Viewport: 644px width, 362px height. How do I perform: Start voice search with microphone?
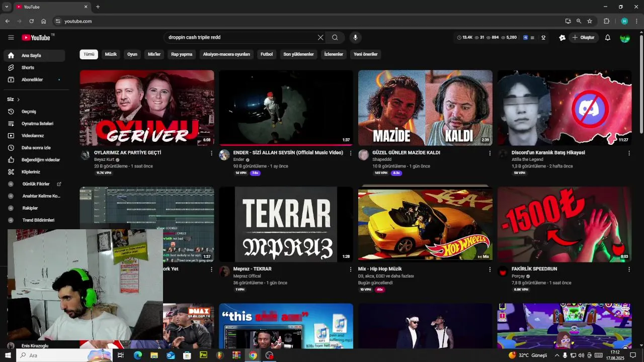(355, 37)
